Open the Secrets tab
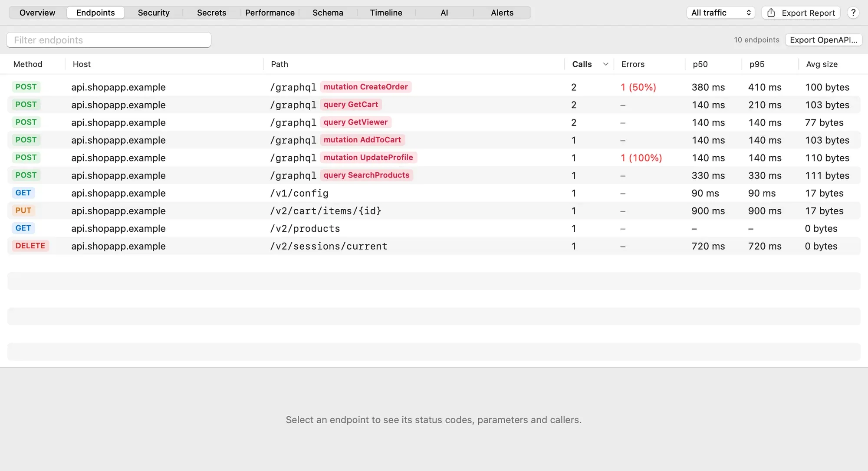This screenshot has width=868, height=471. (211, 13)
